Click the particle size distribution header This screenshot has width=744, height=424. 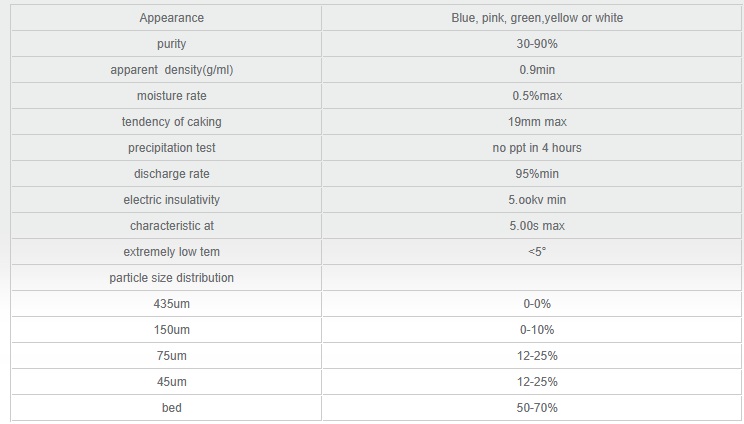click(x=172, y=277)
